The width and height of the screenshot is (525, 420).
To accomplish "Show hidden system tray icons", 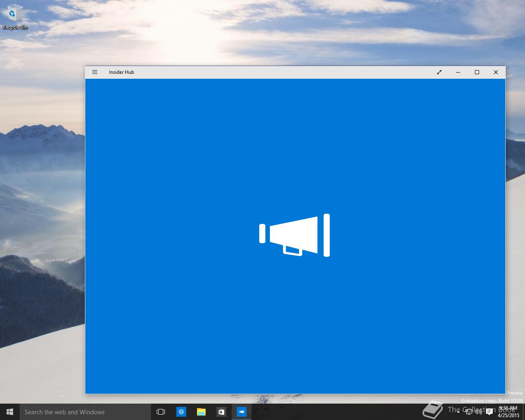I will point(459,412).
